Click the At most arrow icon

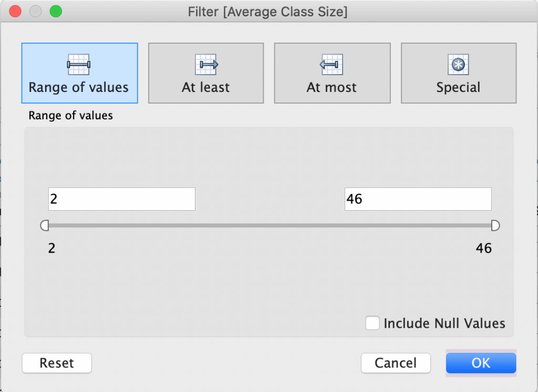coord(332,64)
